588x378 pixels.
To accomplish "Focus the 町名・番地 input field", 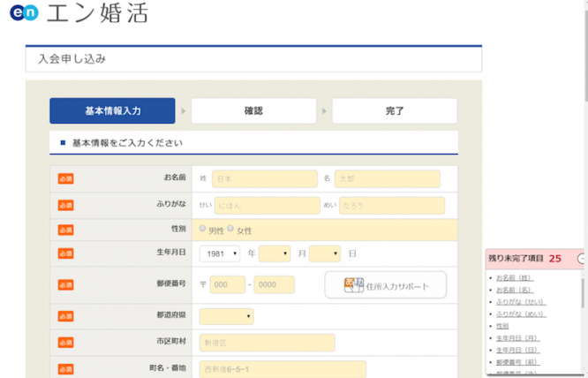I will tap(283, 369).
